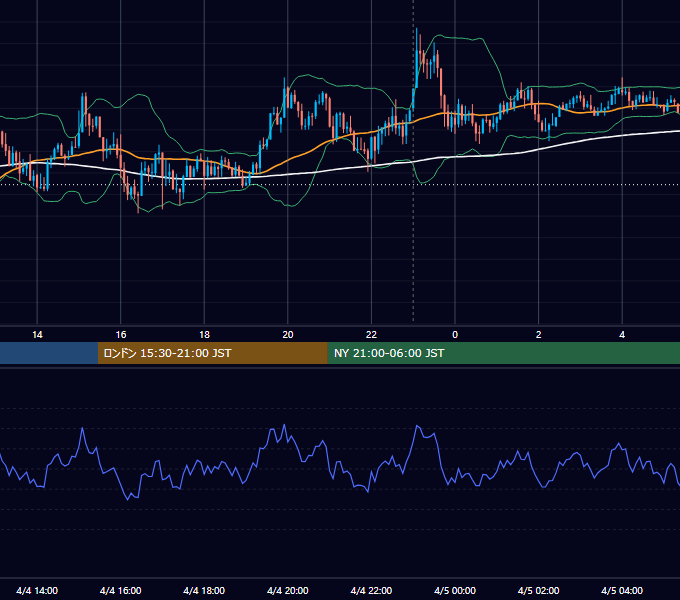Click the tallest candlestick spike near 23:00

coord(417,57)
